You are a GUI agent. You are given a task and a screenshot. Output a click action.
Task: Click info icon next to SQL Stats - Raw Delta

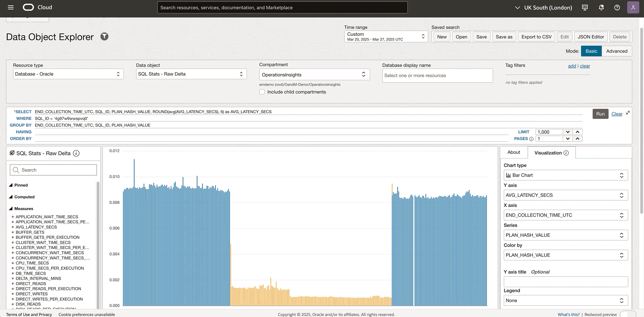tap(76, 153)
